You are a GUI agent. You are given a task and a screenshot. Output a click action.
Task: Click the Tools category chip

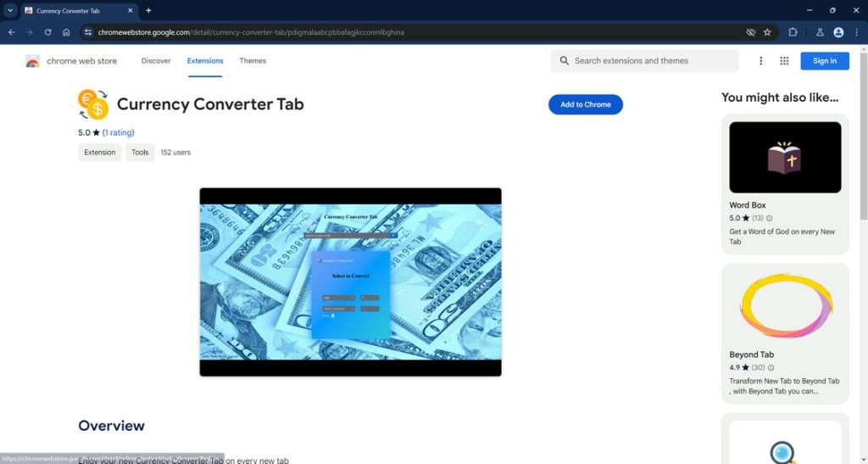[140, 153]
